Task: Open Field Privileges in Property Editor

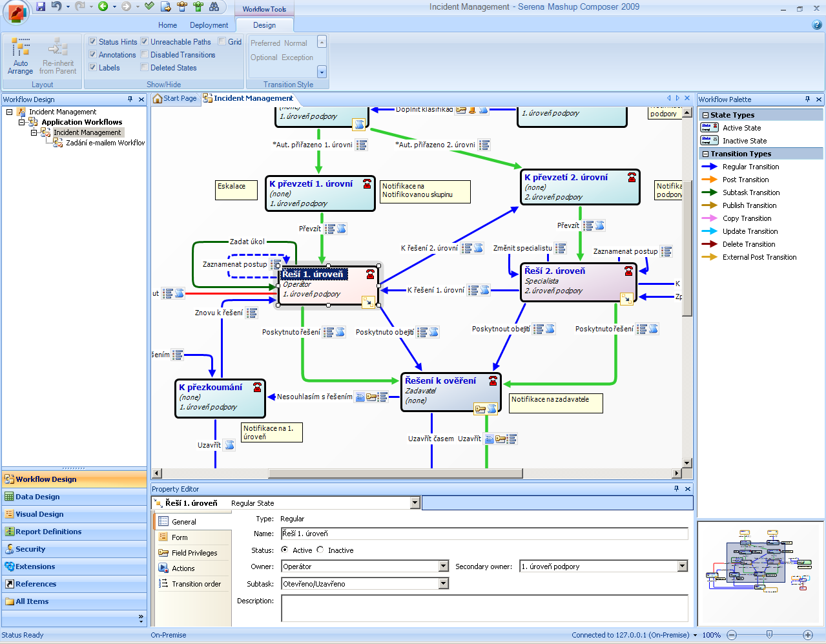Action: point(194,553)
